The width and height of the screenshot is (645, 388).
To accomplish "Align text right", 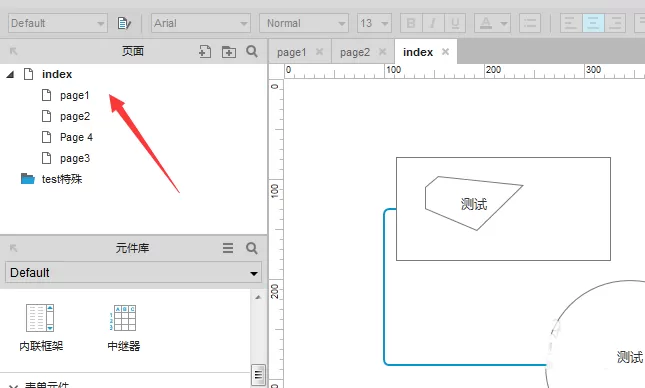I will coord(615,23).
